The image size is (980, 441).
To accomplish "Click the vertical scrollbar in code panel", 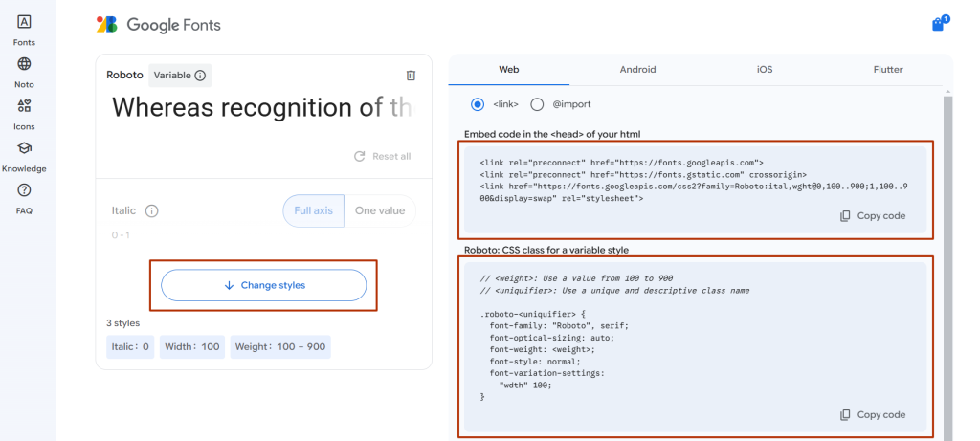I will [x=947, y=269].
